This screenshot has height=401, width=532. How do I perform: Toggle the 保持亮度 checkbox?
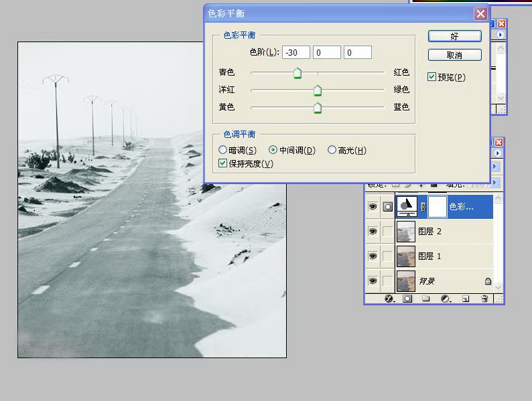coord(223,163)
